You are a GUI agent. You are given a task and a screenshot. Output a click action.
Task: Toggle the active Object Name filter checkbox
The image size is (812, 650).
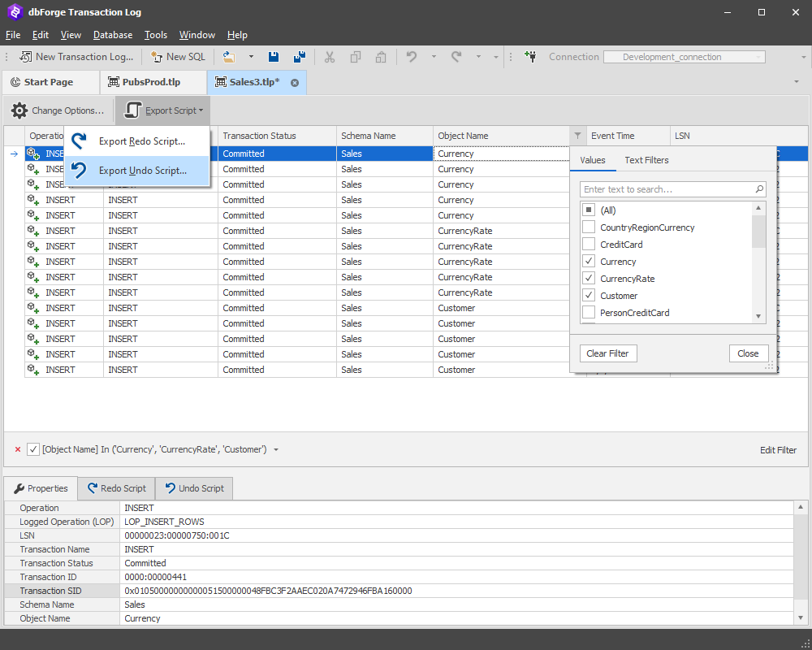coord(33,449)
